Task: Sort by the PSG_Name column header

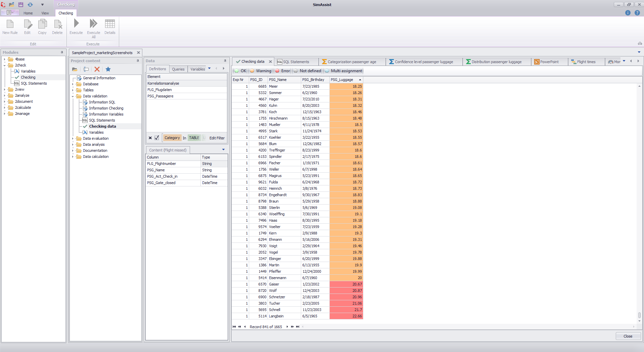Action: pyautogui.click(x=284, y=80)
